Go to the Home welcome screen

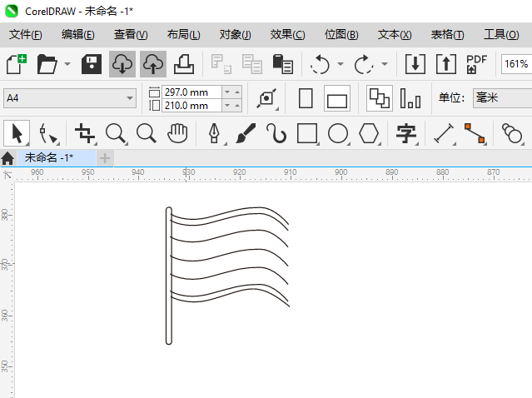coord(7,158)
